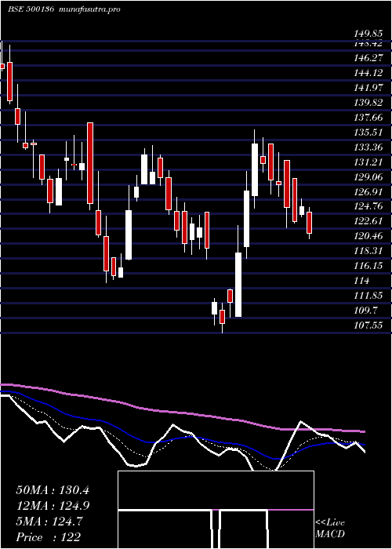
Task: Click the 129.06 price level label
Action: [368, 176]
